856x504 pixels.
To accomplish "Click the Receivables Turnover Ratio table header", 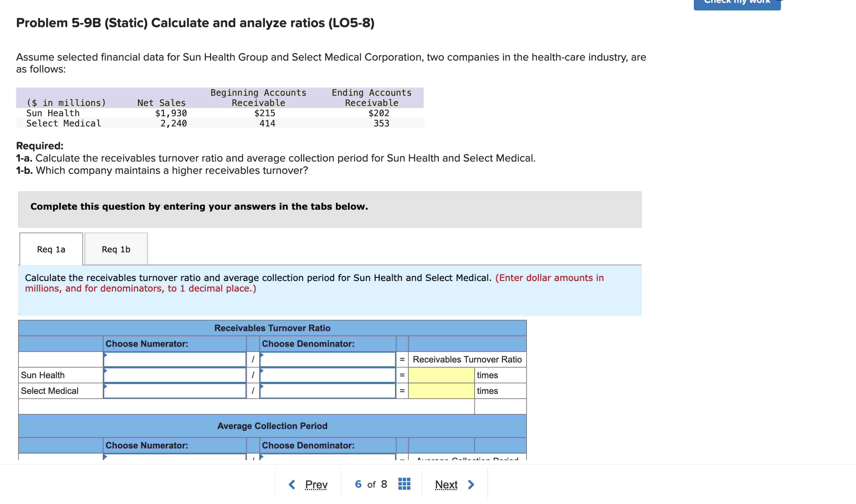I will click(272, 328).
